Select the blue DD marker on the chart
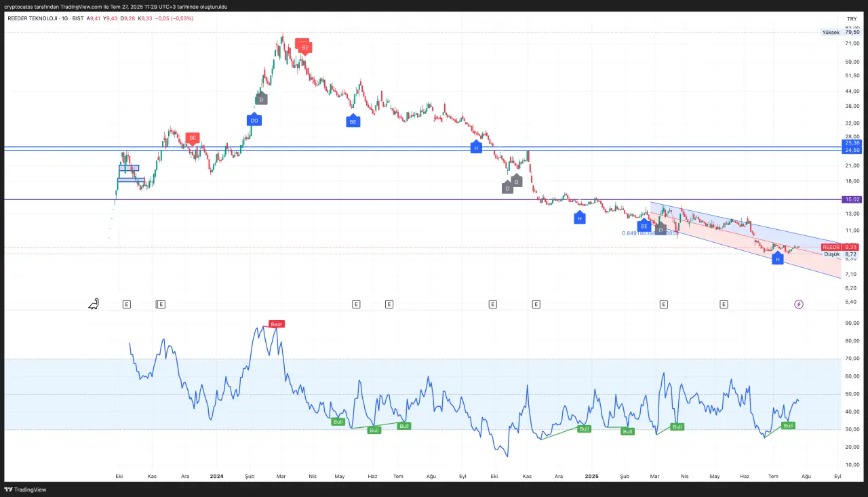This screenshot has height=497, width=868. click(x=254, y=120)
